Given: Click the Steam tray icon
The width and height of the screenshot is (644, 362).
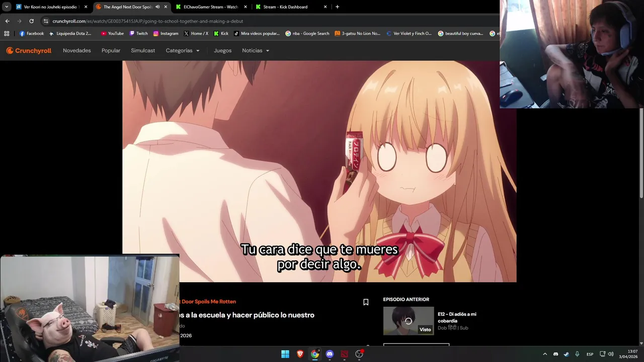Looking at the screenshot, I should tap(566, 354).
